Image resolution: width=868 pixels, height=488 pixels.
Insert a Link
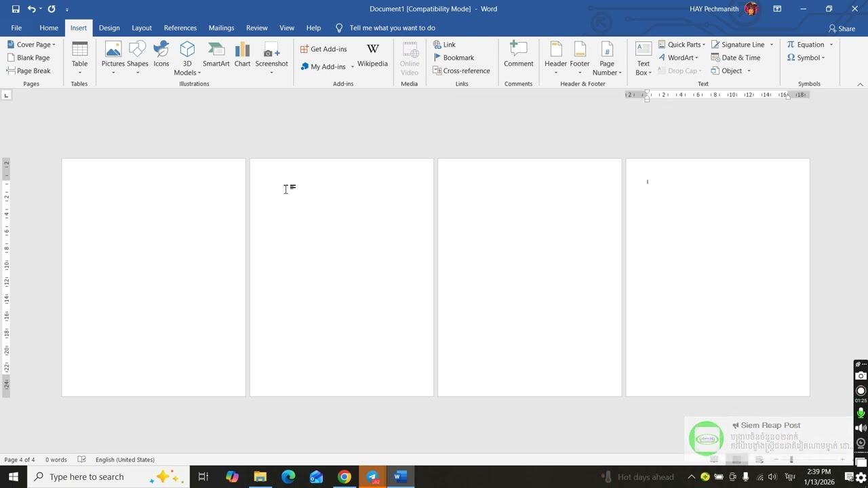click(445, 45)
